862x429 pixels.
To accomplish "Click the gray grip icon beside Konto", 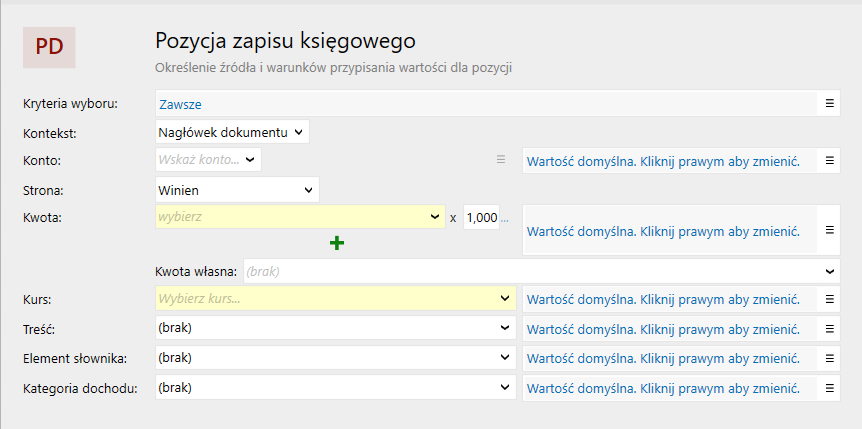I will pos(502,159).
